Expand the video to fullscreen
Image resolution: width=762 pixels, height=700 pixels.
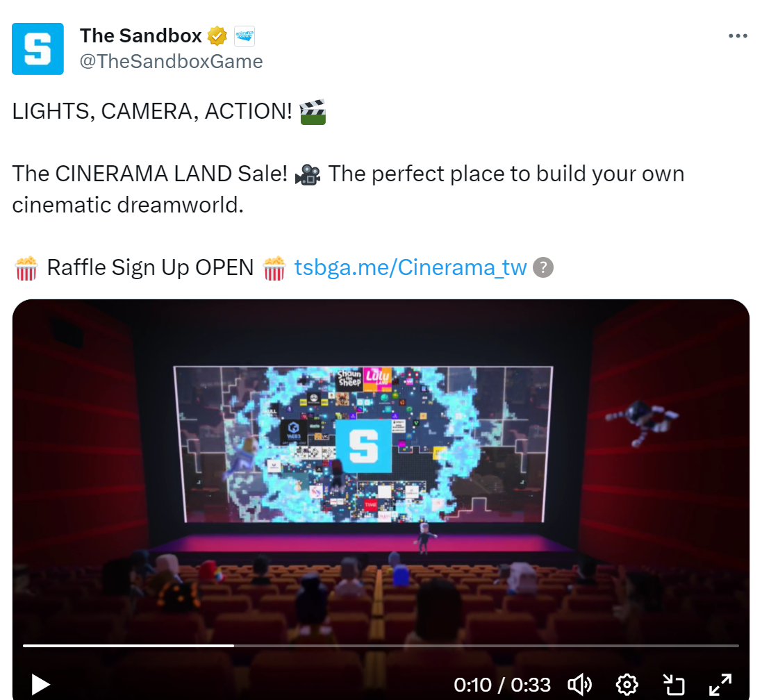click(x=720, y=685)
